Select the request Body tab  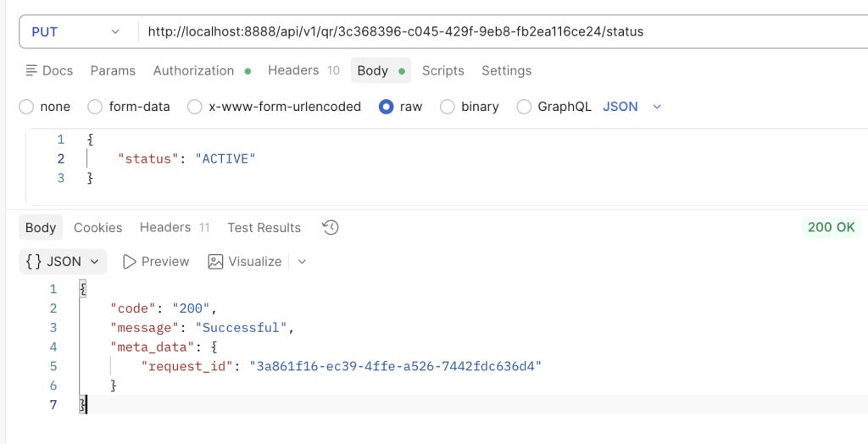[381, 70]
